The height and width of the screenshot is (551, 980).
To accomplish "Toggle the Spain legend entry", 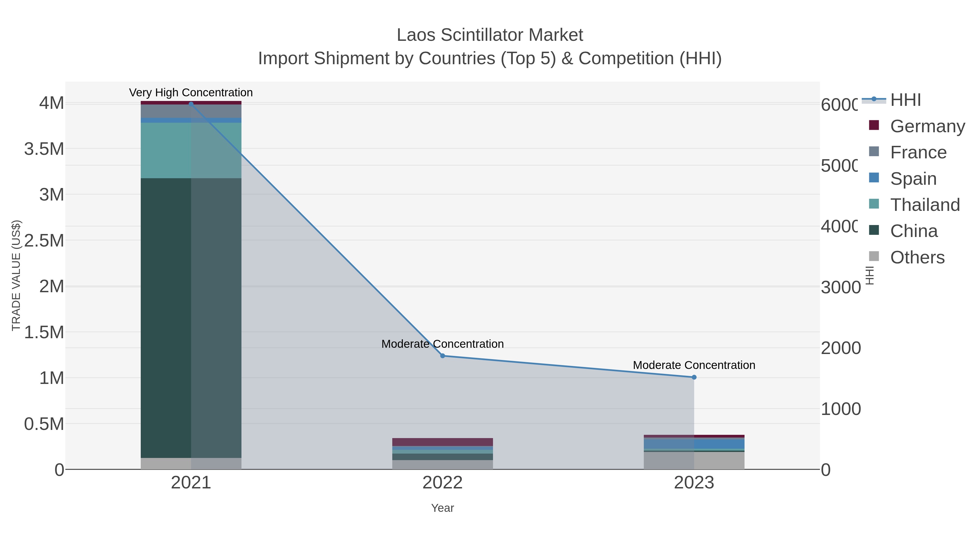I will (903, 178).
